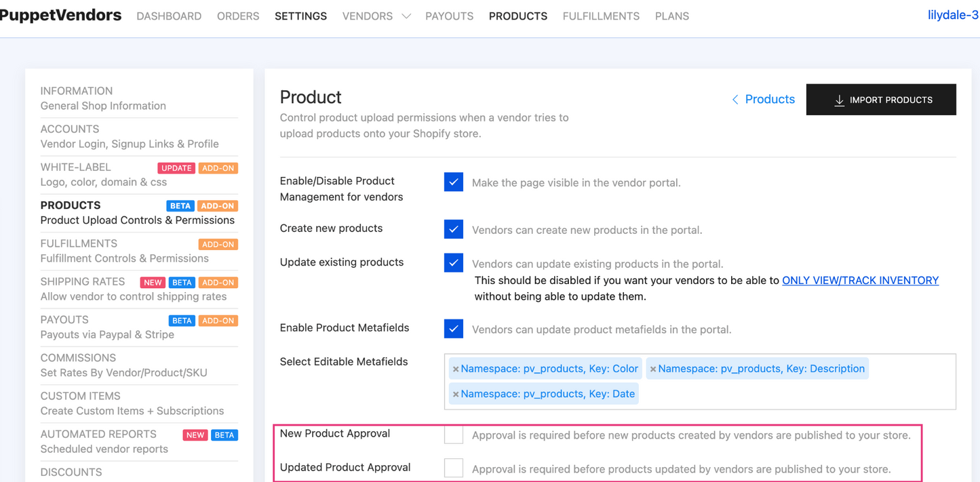
Task: Enable Updated Product Approval checkbox
Action: (454, 468)
